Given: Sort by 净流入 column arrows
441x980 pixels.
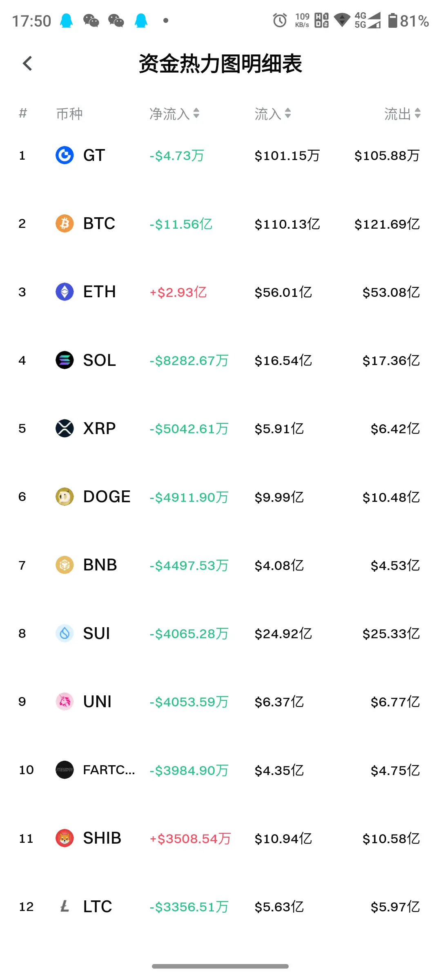Looking at the screenshot, I should pos(196,113).
